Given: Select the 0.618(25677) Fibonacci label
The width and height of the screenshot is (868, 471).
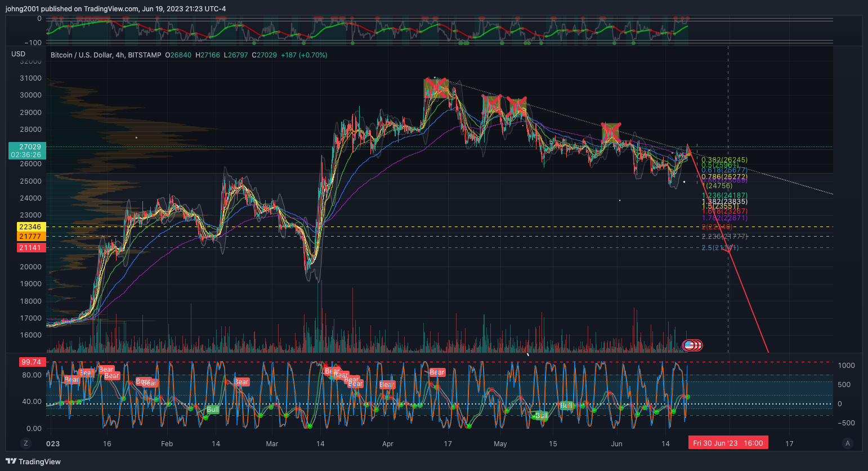Looking at the screenshot, I should point(724,170).
